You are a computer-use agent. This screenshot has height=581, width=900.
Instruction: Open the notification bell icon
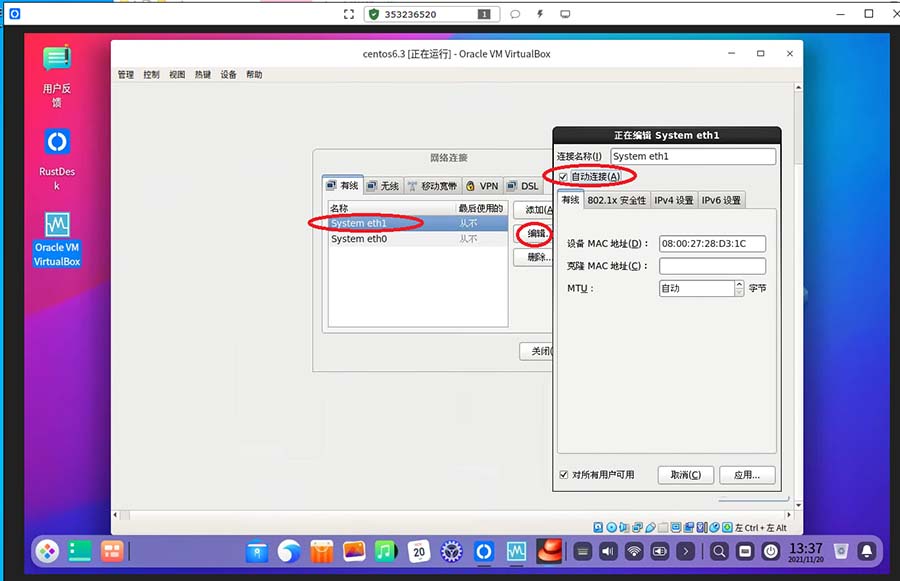(x=867, y=552)
